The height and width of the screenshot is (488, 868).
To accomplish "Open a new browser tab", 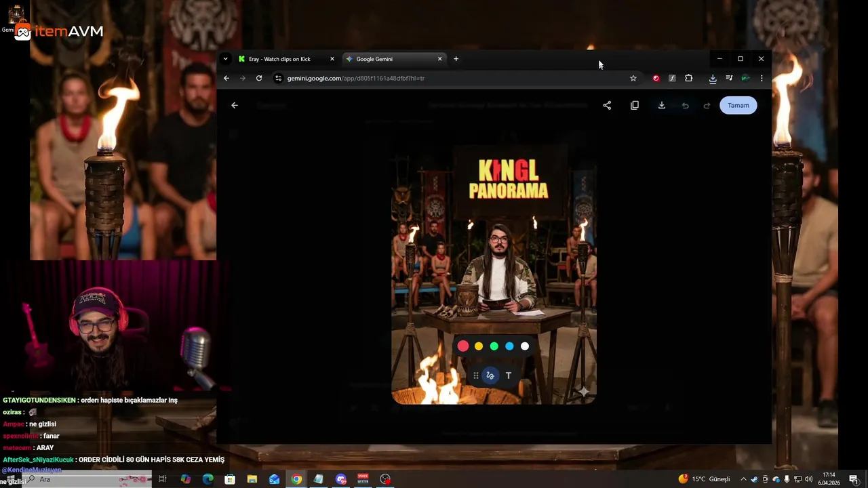I will [x=456, y=59].
